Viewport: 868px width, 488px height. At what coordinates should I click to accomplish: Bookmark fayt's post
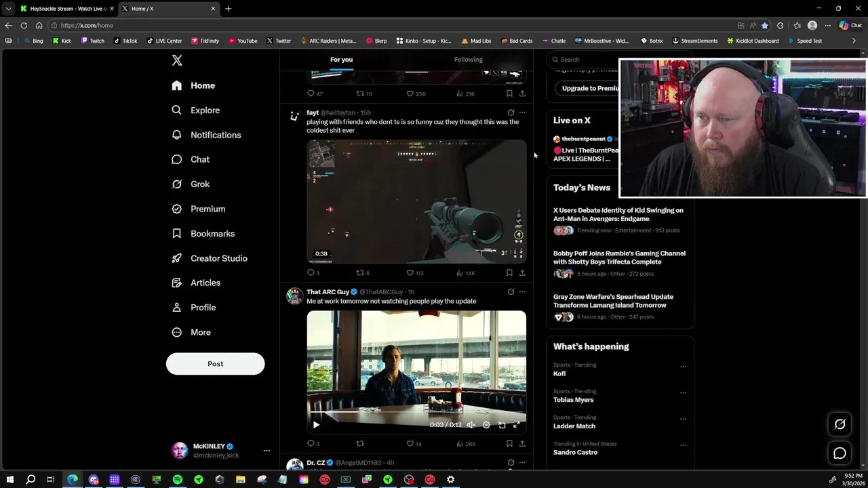click(x=509, y=273)
